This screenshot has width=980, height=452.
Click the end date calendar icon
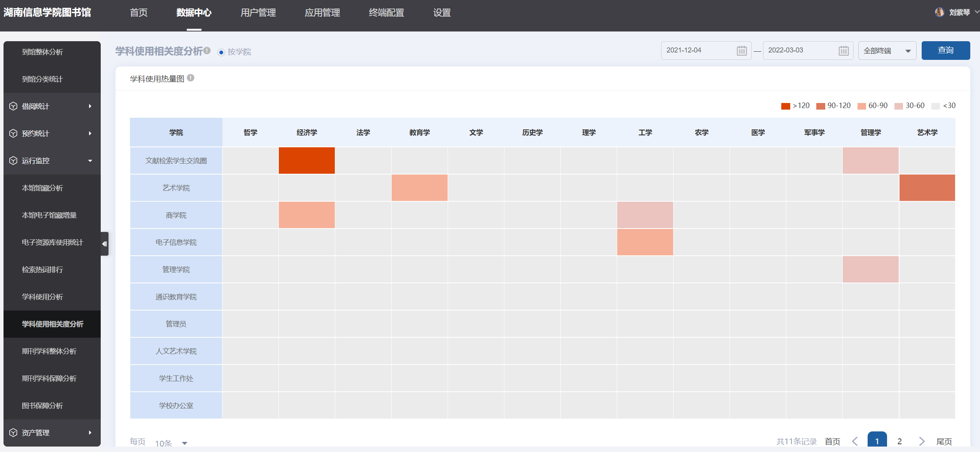point(843,51)
